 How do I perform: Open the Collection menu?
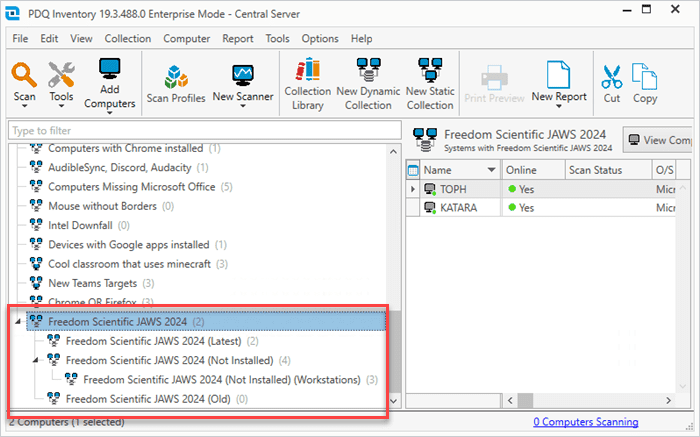pos(128,38)
